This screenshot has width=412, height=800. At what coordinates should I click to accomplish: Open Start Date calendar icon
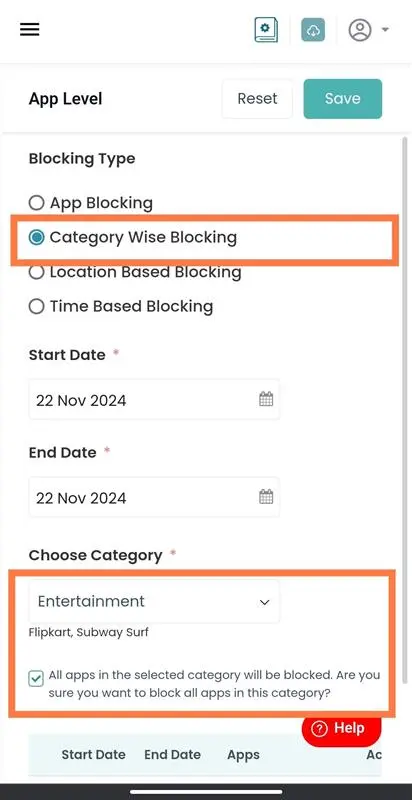tap(266, 399)
